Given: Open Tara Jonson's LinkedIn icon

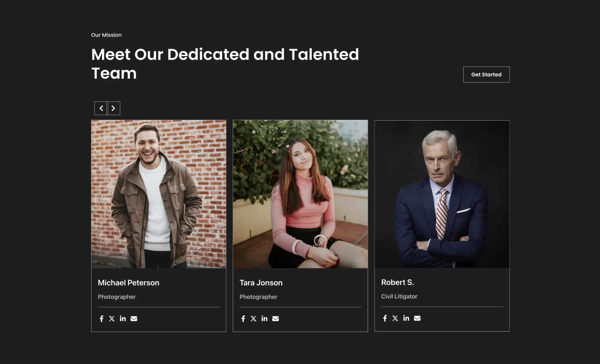Looking at the screenshot, I should click(264, 319).
